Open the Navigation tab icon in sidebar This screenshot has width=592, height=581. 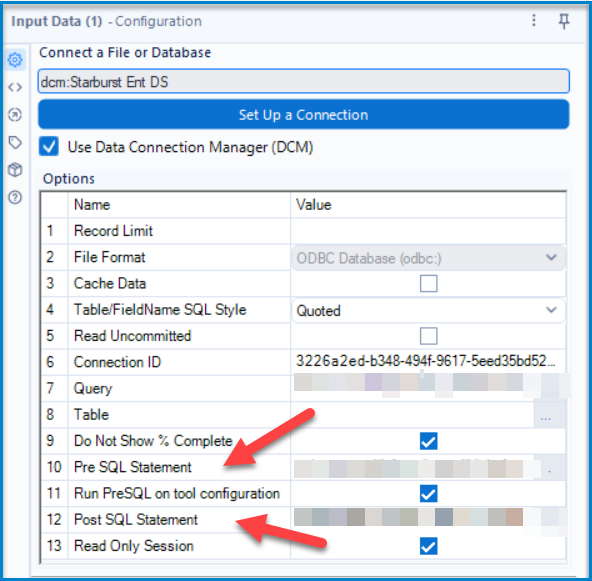click(x=15, y=115)
